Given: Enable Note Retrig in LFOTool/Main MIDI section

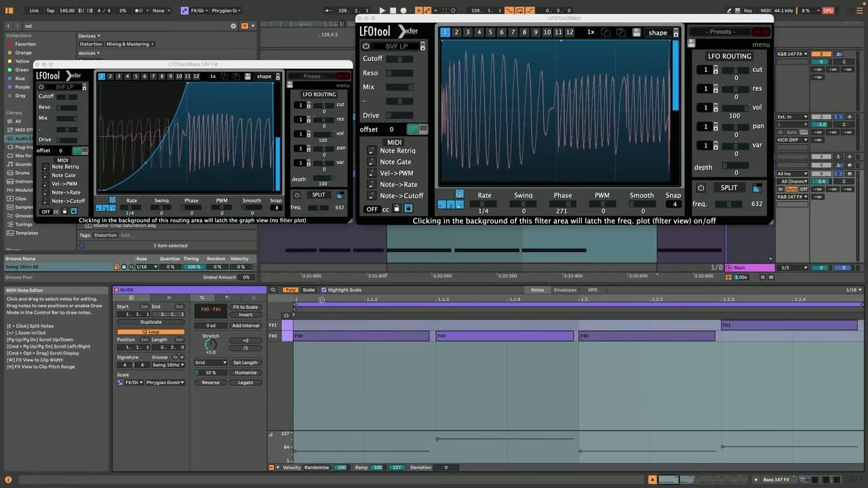Looking at the screenshot, I should pyautogui.click(x=372, y=150).
